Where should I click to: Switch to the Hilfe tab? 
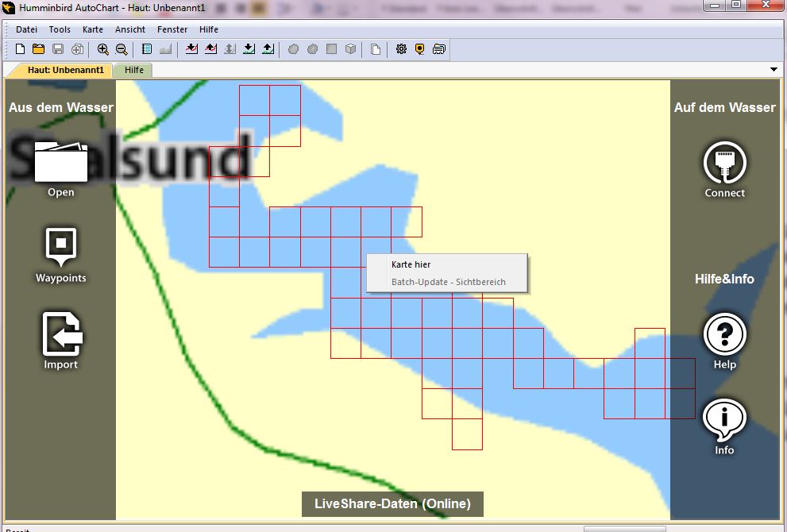point(134,70)
